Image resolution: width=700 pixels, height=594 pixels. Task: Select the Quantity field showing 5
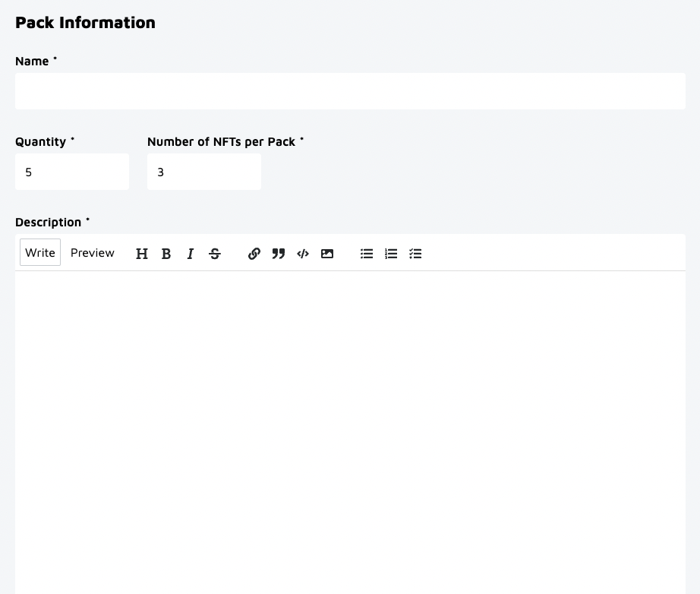pos(72,172)
